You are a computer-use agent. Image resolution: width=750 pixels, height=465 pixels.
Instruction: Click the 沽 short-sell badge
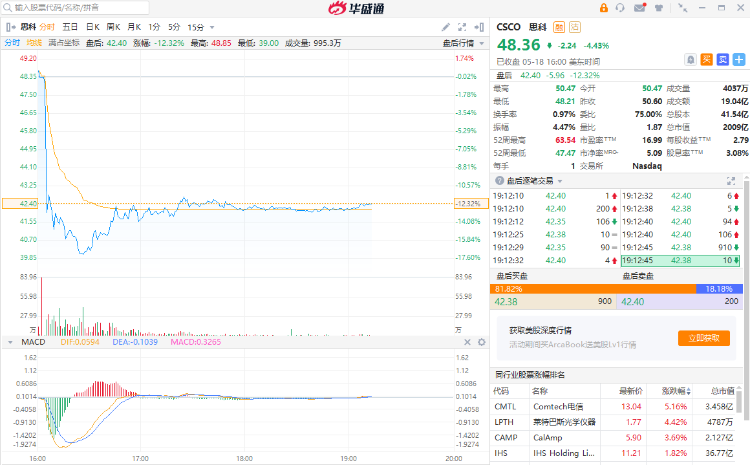[x=574, y=27]
